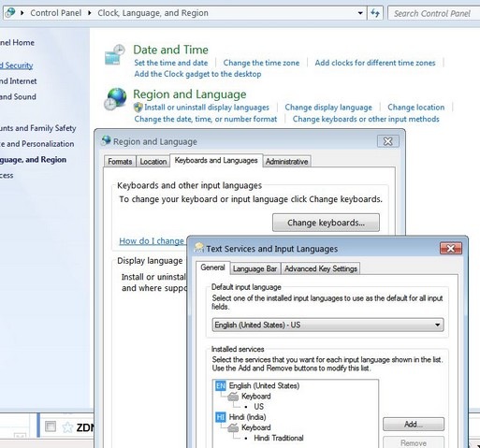Switch to the Location tab
The height and width of the screenshot is (448, 480).
(153, 162)
